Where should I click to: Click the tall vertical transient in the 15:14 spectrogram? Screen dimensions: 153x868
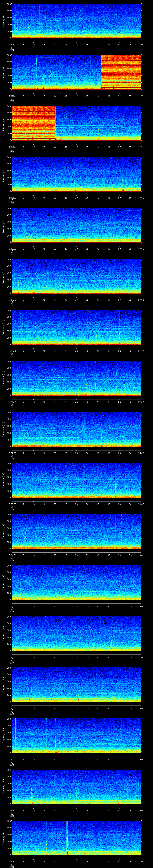tap(40, 19)
